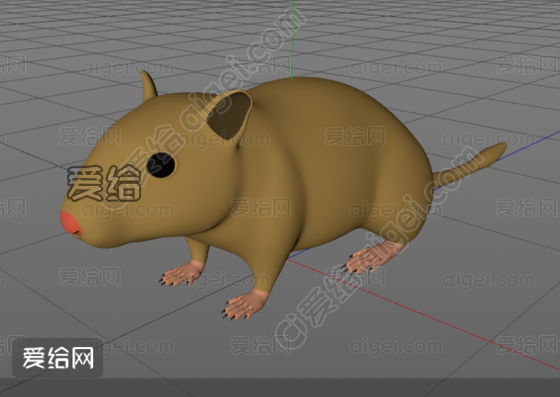Click the hamster's black eye
Screen dimensions: 560x397
pyautogui.click(x=161, y=165)
